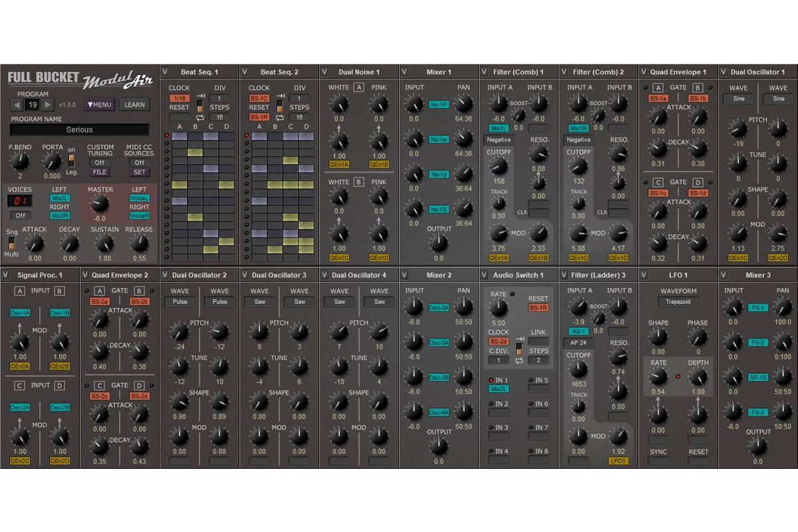Click gate C box in Quad Envelope 1
Viewport: 798px width, 532px height.
pyautogui.click(x=658, y=182)
